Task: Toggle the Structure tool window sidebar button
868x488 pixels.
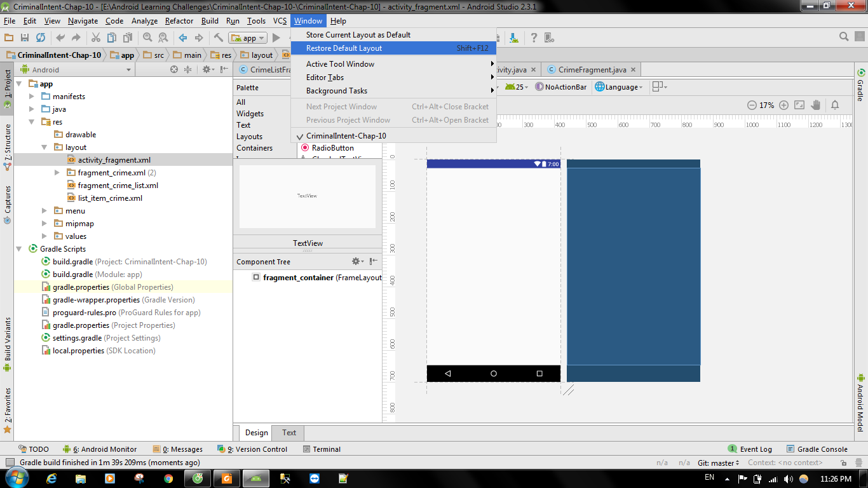Action: point(7,147)
